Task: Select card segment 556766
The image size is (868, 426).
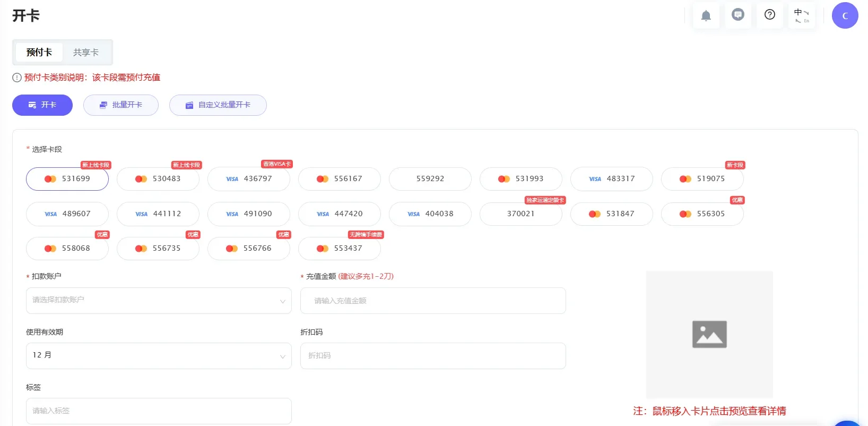Action: click(249, 249)
